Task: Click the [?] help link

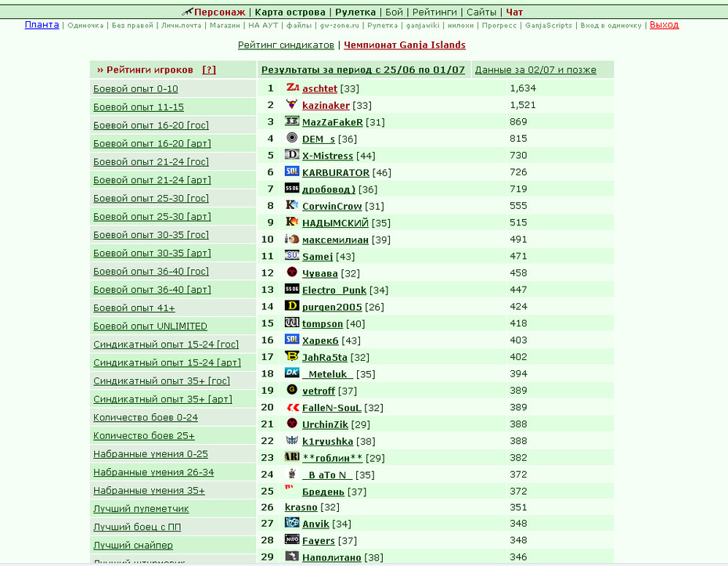Action: click(x=209, y=70)
